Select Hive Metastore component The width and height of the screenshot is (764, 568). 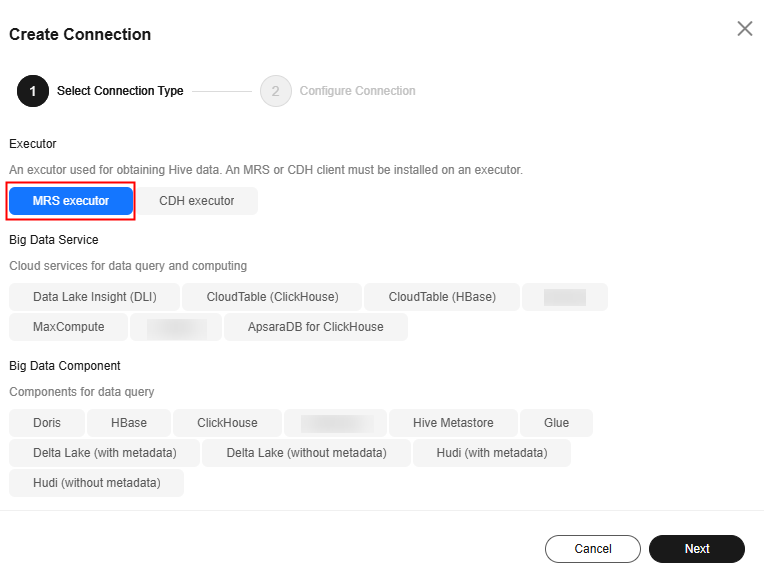[x=453, y=423]
